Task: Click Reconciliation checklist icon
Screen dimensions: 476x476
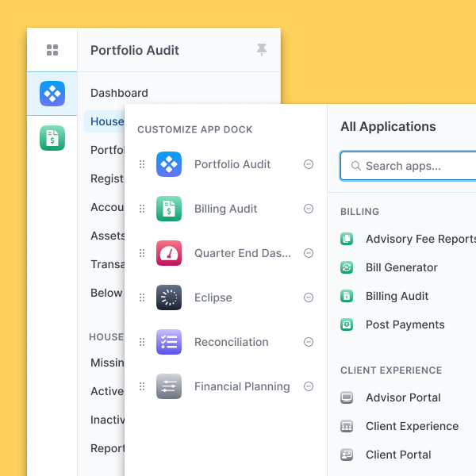Action: (169, 342)
